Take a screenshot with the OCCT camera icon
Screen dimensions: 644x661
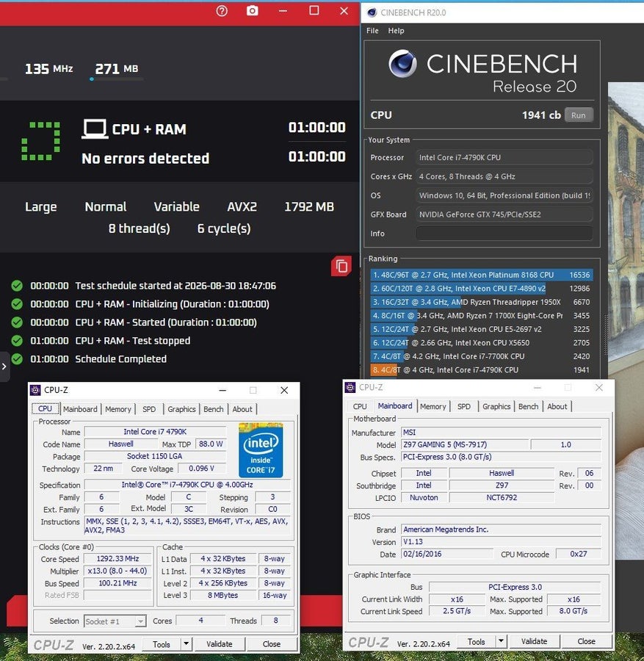[x=252, y=10]
